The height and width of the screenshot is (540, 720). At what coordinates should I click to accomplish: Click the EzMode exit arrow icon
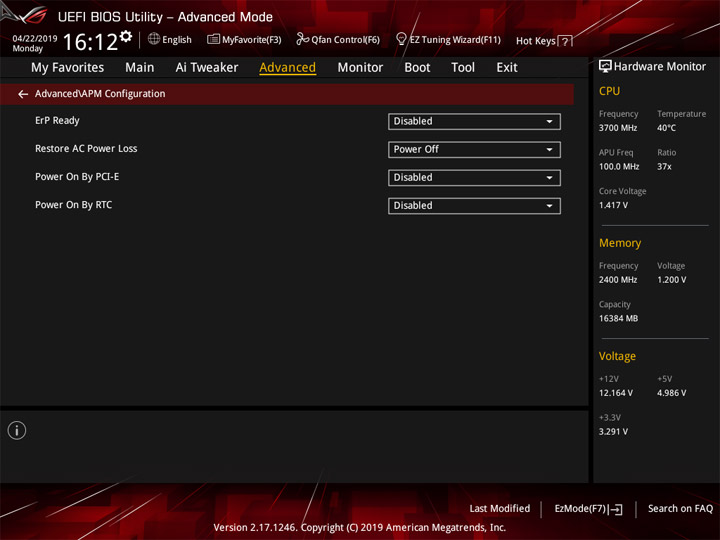point(615,509)
